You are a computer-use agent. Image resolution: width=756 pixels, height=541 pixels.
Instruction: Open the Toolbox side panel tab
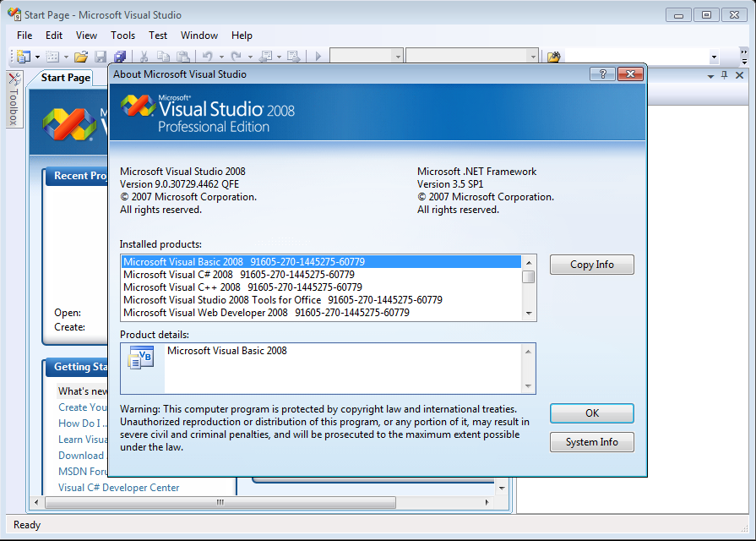[x=14, y=100]
